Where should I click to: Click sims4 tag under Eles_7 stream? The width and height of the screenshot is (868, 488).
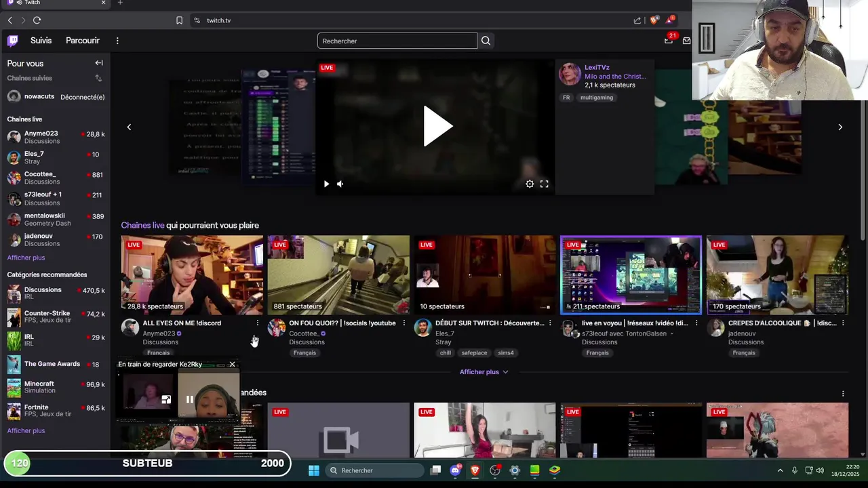(506, 353)
